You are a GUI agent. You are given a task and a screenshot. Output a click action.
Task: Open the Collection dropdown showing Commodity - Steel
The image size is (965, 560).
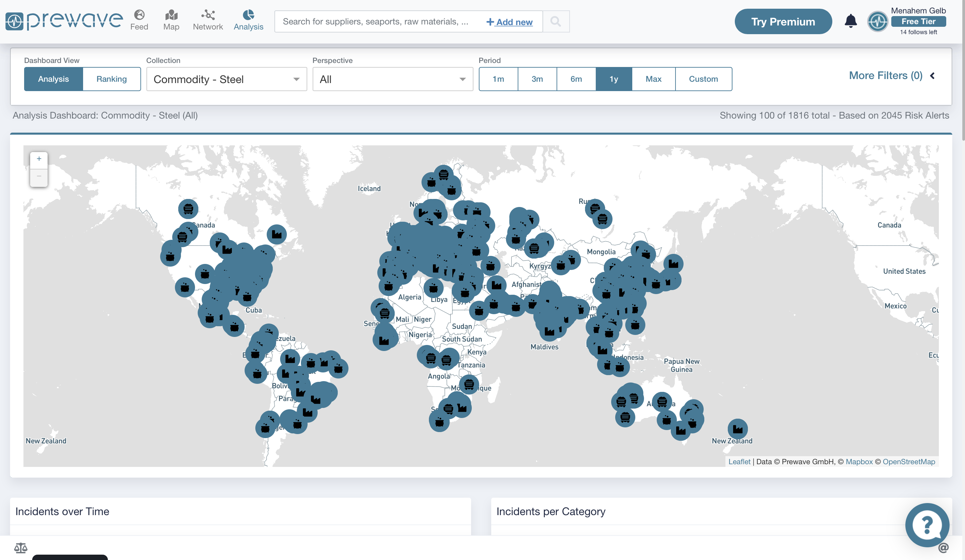(x=226, y=79)
